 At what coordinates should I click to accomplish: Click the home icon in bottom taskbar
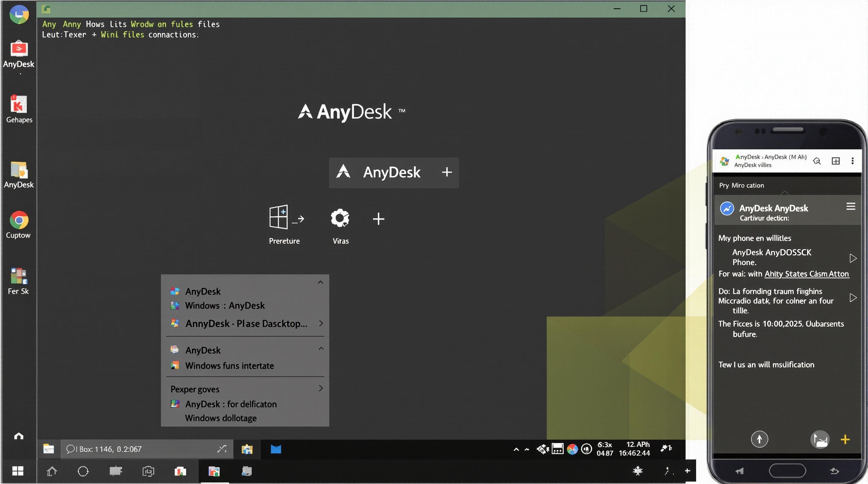coord(51,471)
